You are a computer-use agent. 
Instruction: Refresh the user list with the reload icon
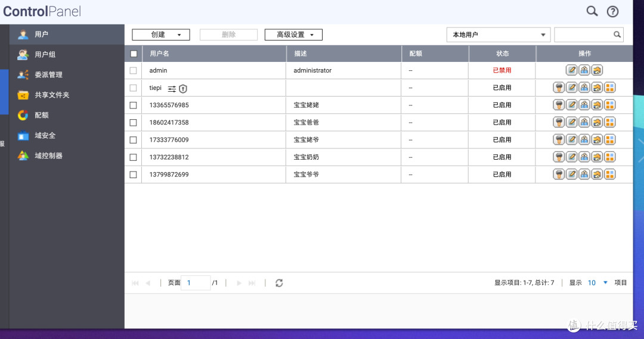click(x=279, y=283)
